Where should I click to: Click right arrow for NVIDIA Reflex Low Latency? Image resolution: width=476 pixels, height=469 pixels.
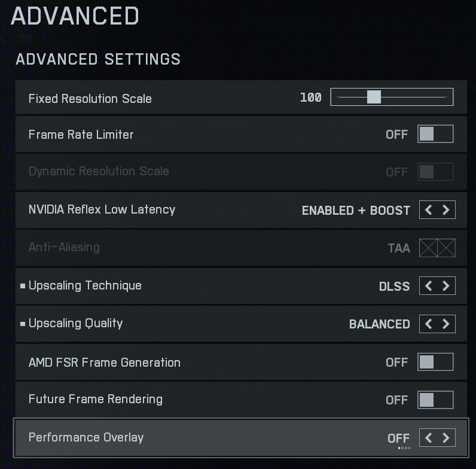point(446,210)
